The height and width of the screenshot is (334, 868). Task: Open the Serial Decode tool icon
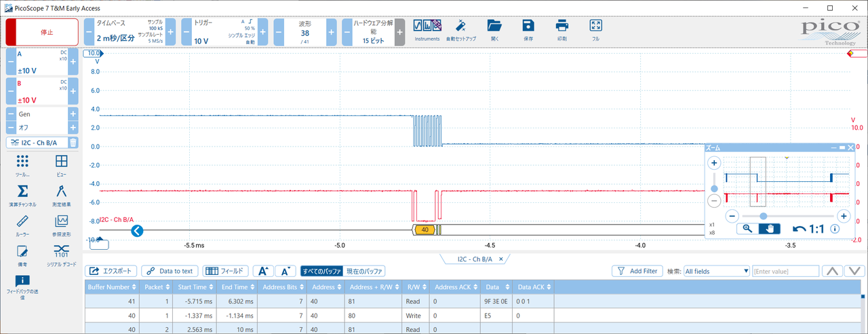point(61,252)
